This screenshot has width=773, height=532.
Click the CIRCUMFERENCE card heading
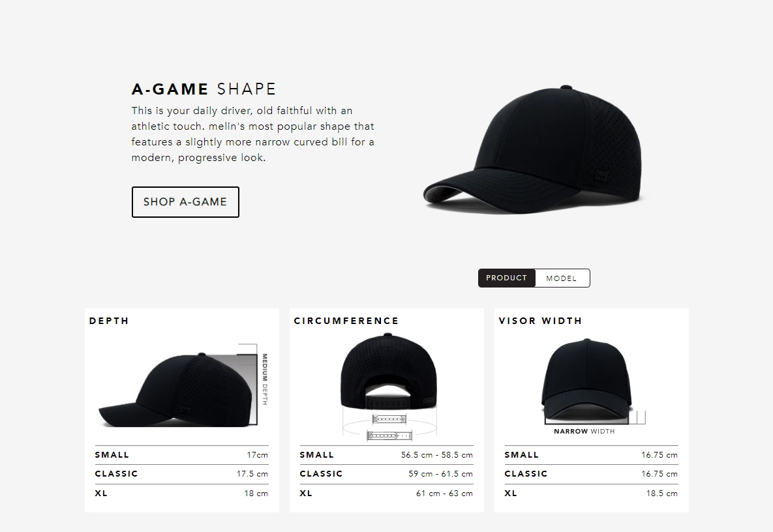point(346,321)
